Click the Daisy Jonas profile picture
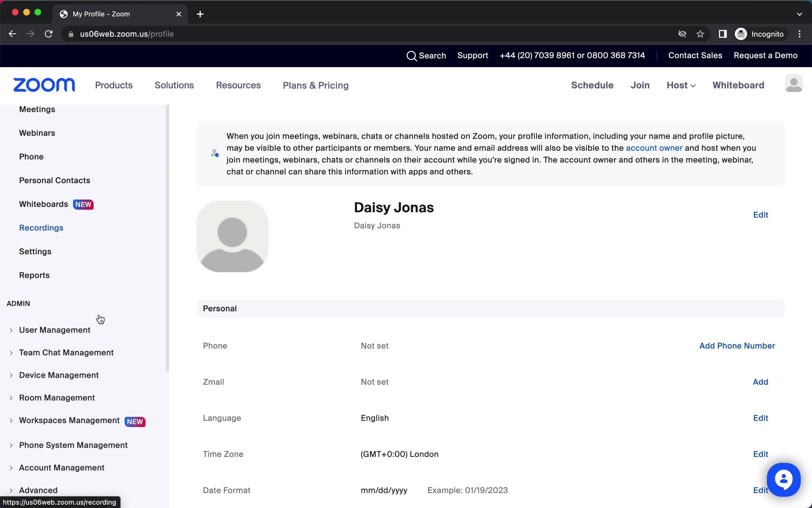Screen dimensions: 812x508 (232, 237)
